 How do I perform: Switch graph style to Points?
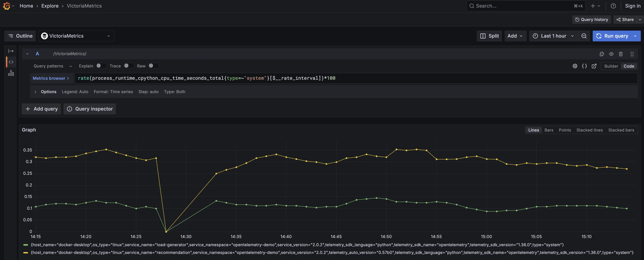click(x=565, y=130)
